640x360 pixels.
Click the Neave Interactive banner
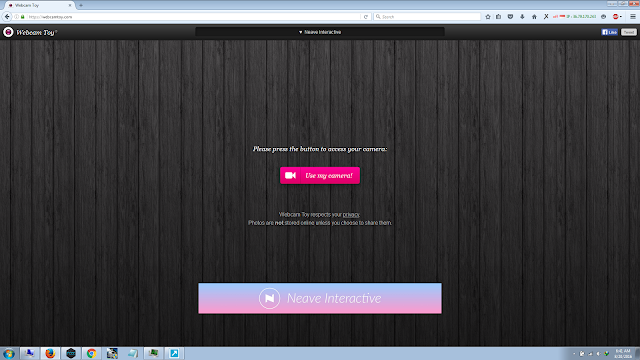coord(320,298)
